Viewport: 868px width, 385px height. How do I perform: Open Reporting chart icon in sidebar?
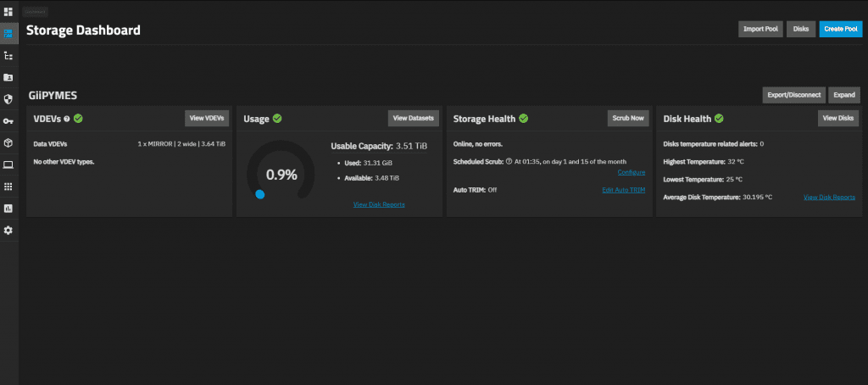(x=8, y=209)
